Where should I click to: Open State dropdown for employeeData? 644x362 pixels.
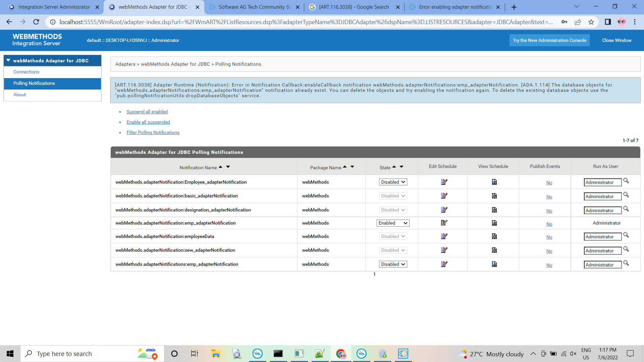tap(393, 236)
